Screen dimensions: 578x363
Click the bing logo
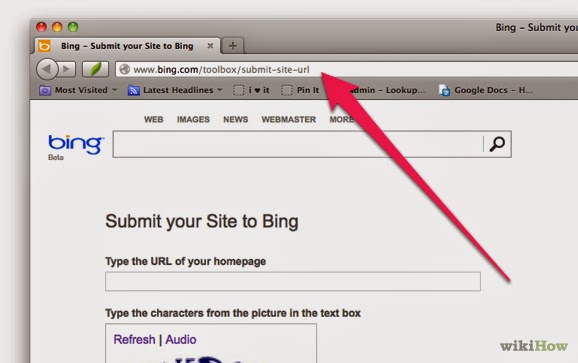pyautogui.click(x=76, y=144)
